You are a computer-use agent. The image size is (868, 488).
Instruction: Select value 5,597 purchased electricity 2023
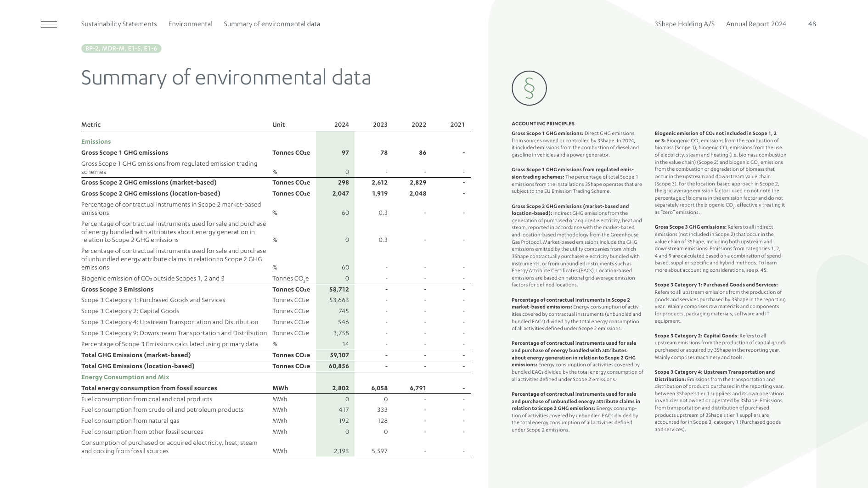click(379, 451)
